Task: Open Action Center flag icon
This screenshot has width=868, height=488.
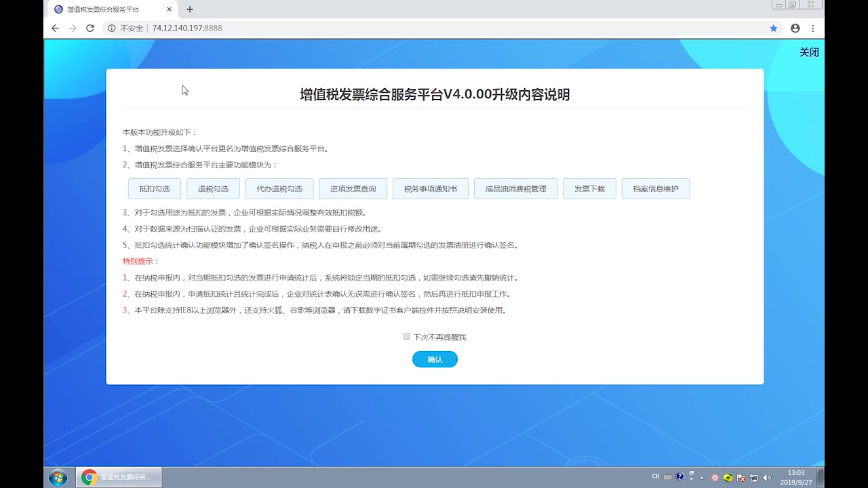Action: point(741,478)
